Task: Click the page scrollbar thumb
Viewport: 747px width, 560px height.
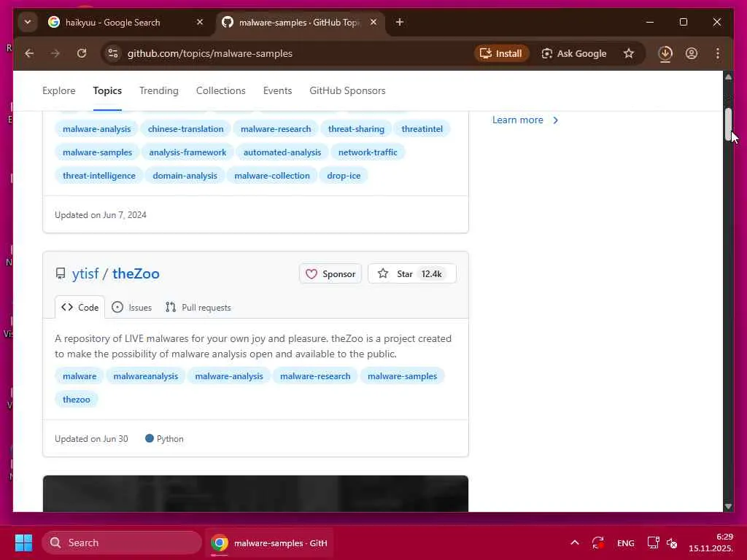Action: coord(729,125)
